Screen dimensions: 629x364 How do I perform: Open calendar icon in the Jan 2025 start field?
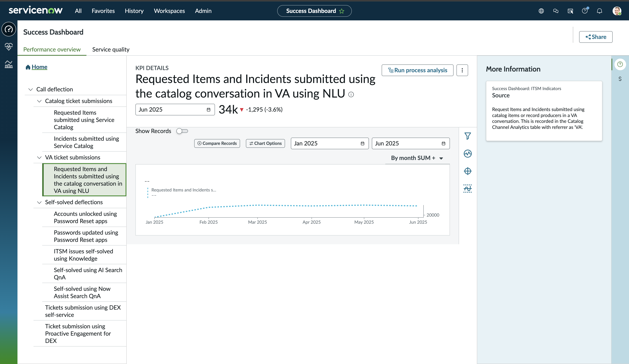click(362, 144)
